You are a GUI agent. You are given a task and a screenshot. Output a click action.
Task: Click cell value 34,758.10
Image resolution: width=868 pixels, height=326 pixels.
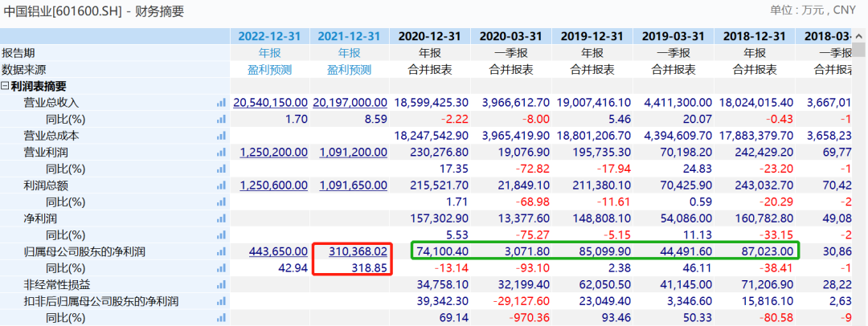click(444, 285)
